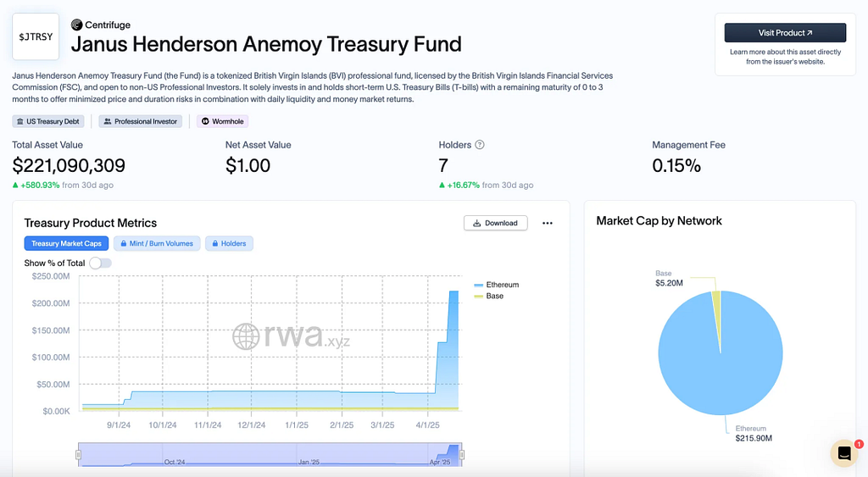Screen dimensions: 868x477
Task: Click the US Treasury Debt bank icon
Action: [20, 121]
